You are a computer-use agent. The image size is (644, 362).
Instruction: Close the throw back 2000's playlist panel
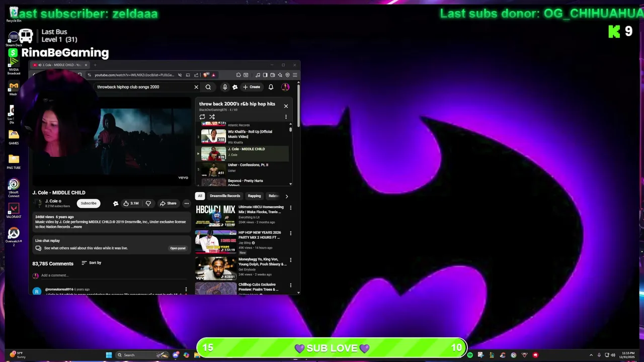286,106
